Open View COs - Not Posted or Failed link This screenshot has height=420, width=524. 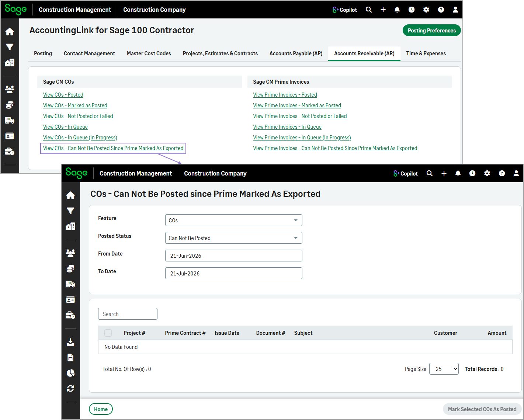coord(78,116)
